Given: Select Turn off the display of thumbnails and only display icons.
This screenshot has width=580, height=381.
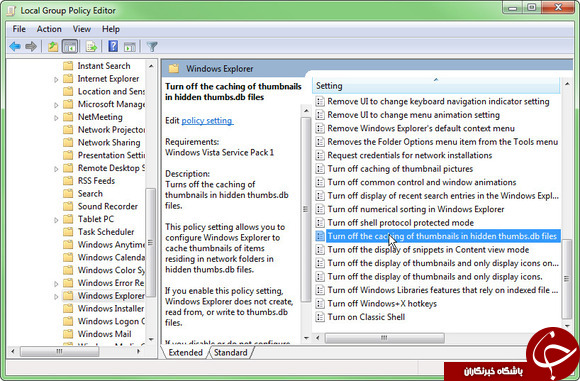Looking at the screenshot, I should pos(435,277).
